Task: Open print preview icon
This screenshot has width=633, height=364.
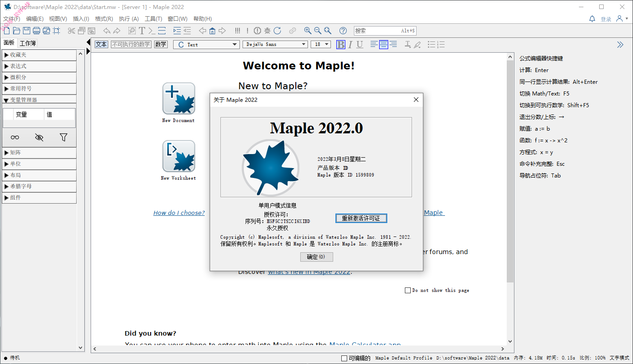Action: [46, 31]
